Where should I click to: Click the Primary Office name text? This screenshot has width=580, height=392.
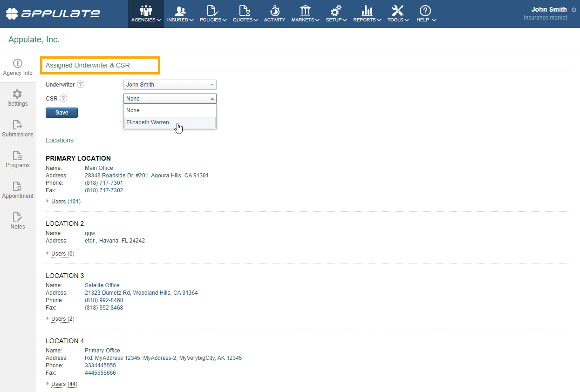[102, 351]
